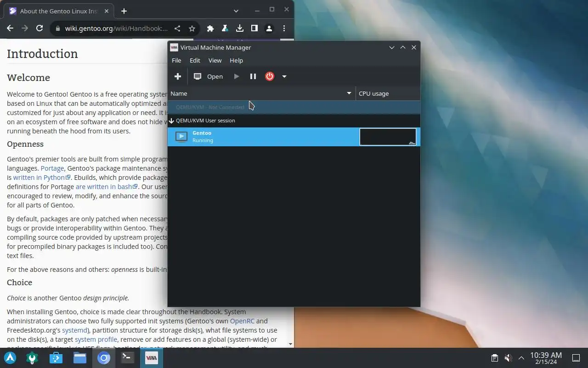Switch to Virtual Machine Manager taskbar icon

pos(152,358)
